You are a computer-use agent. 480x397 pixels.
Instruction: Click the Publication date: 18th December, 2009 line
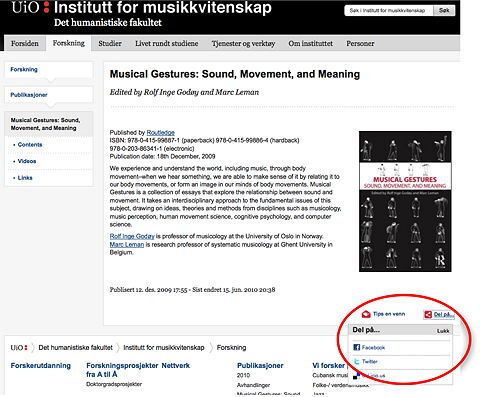[x=162, y=156]
